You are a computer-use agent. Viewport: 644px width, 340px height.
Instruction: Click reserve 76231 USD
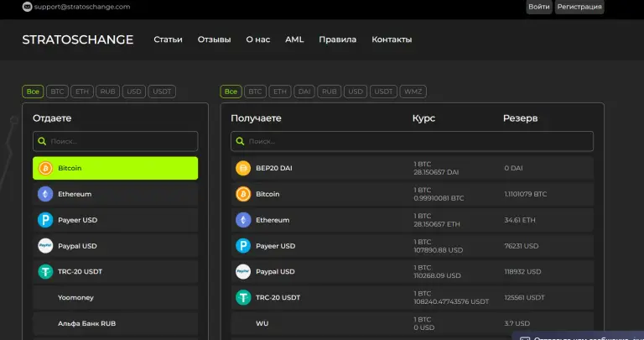click(x=522, y=246)
